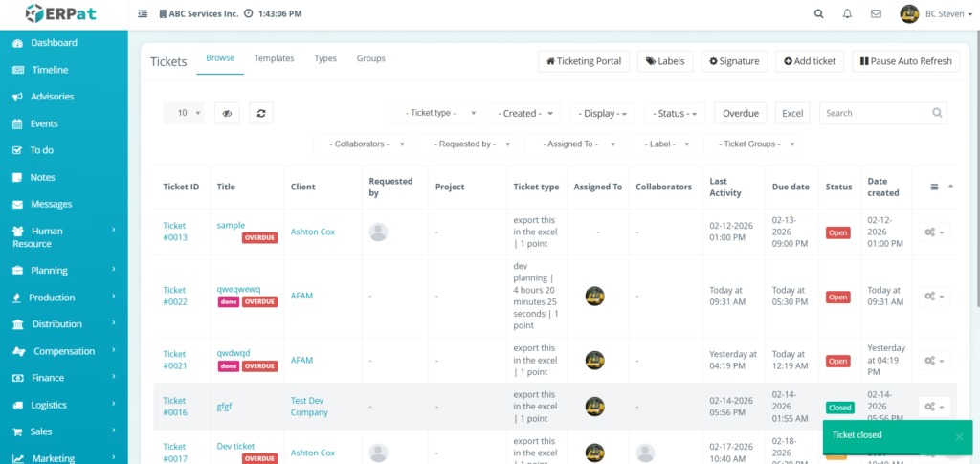Open the Ticket #0021 link

174,360
